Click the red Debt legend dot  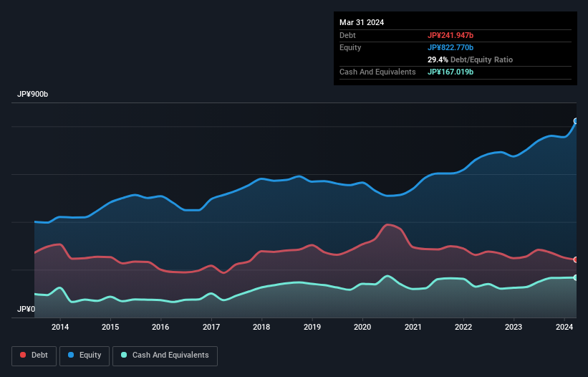coord(23,355)
